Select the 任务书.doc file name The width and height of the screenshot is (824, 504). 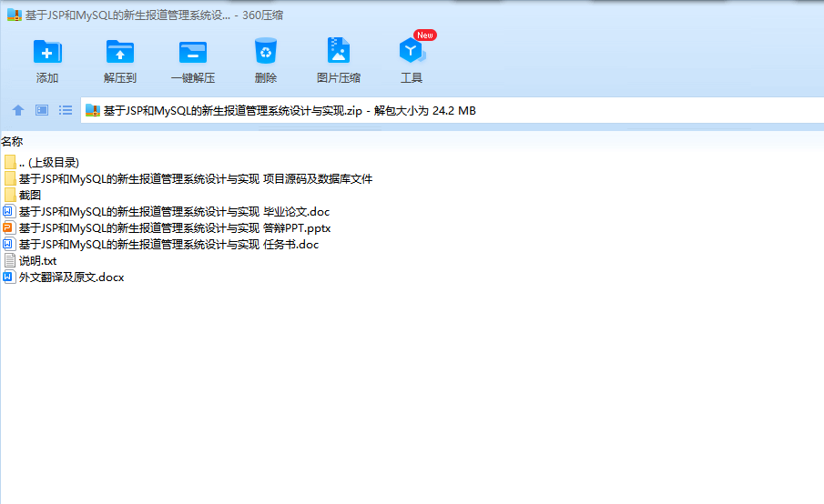click(168, 244)
